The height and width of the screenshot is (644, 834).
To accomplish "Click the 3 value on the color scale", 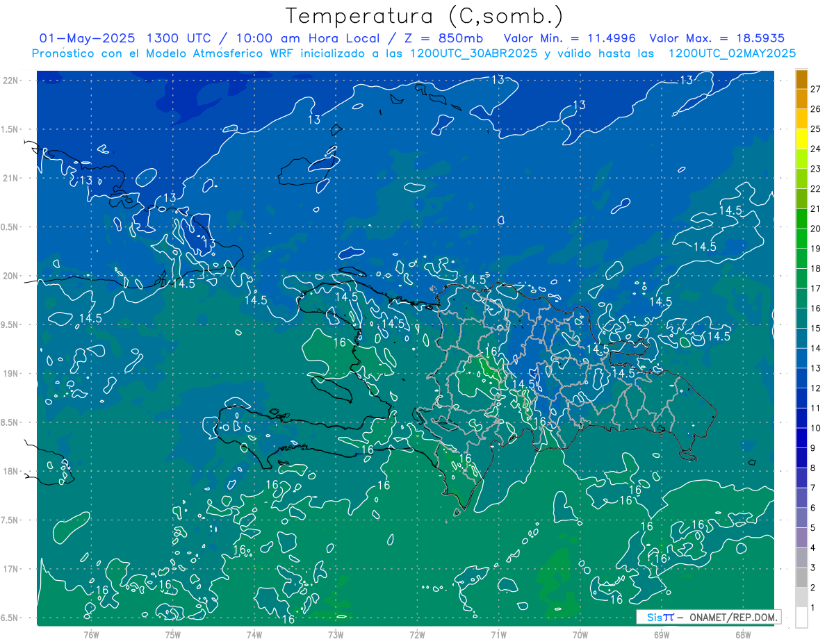I will tap(813, 568).
